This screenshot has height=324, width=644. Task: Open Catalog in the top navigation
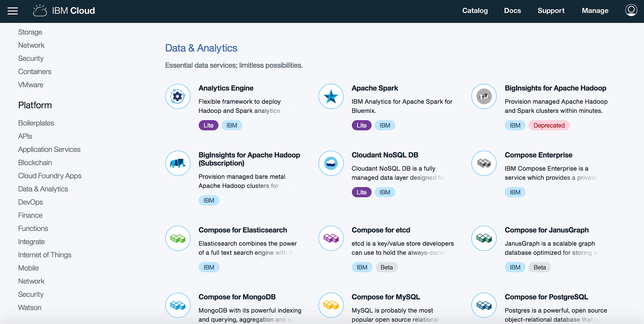point(475,11)
